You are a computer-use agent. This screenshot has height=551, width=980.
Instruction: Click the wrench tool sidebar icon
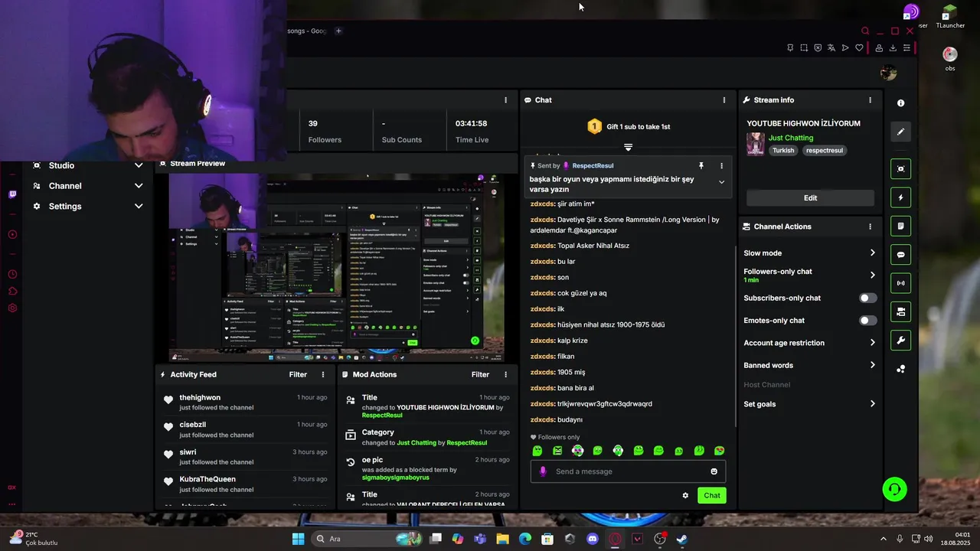[x=900, y=341]
